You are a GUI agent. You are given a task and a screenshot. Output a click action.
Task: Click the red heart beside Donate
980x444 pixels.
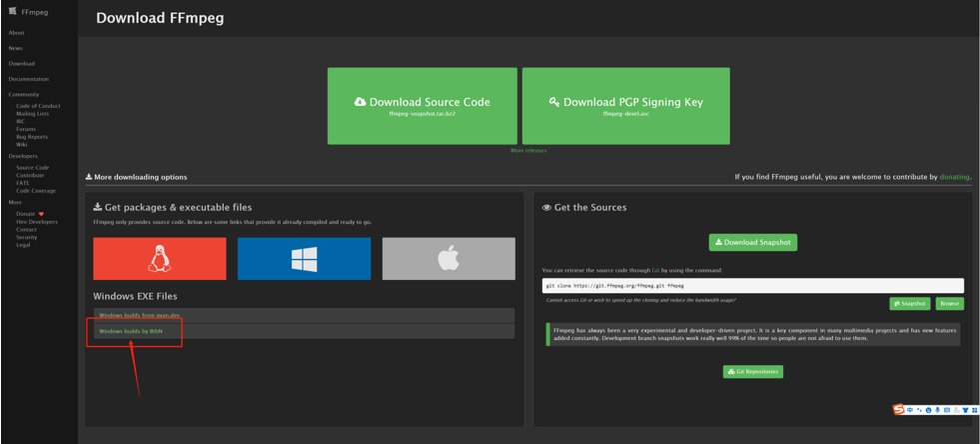click(41, 214)
